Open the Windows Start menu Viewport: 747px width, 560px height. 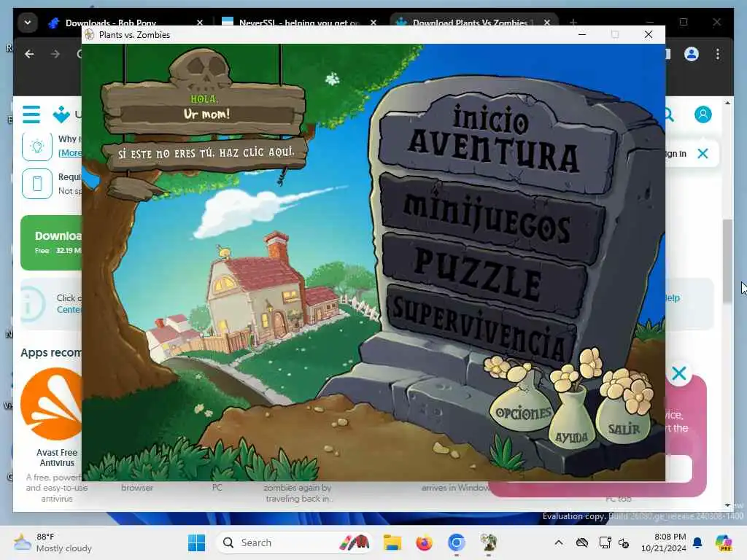click(x=196, y=542)
